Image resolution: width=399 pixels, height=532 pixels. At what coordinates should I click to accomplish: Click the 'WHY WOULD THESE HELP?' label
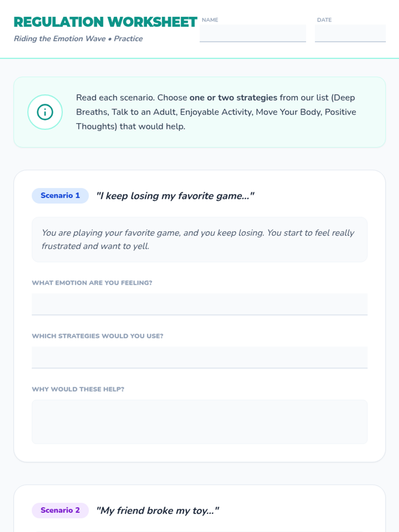78,389
